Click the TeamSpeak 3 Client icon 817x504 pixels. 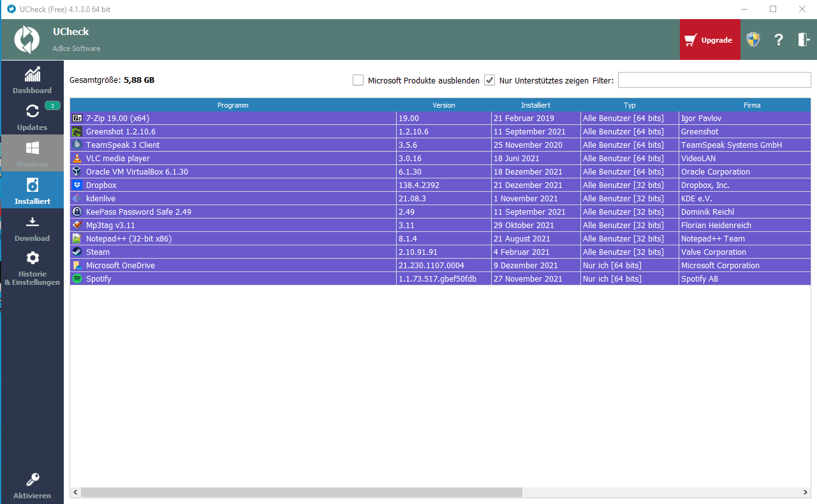click(77, 145)
